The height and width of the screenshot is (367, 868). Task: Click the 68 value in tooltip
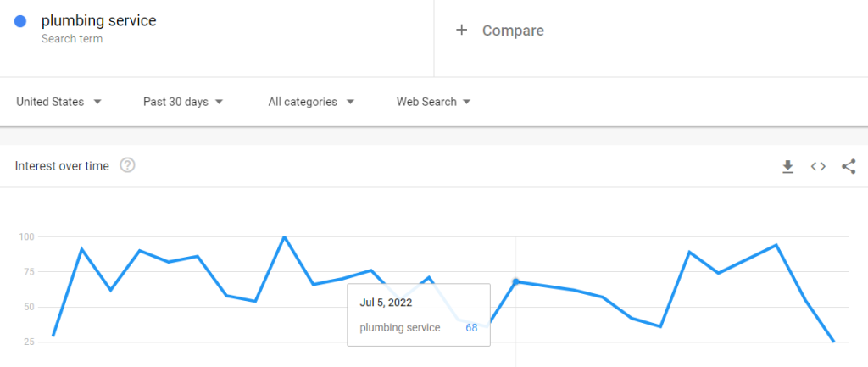pos(471,328)
